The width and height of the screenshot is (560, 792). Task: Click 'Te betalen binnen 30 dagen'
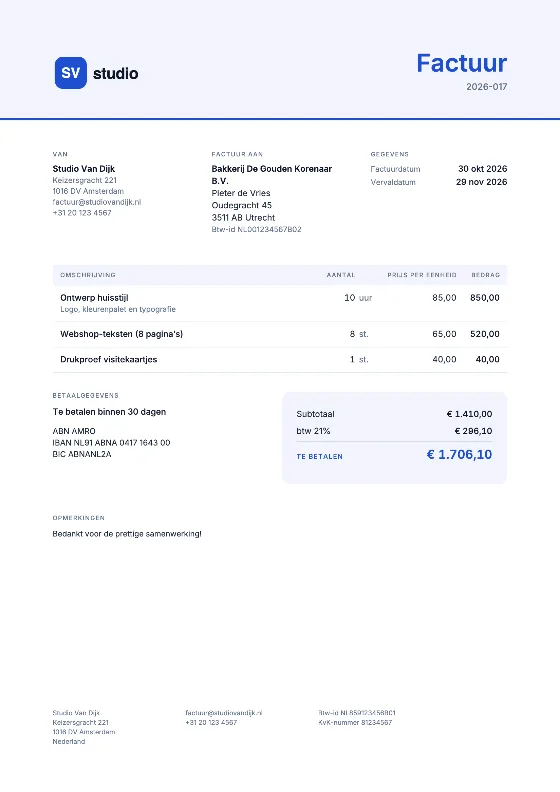[109, 412]
